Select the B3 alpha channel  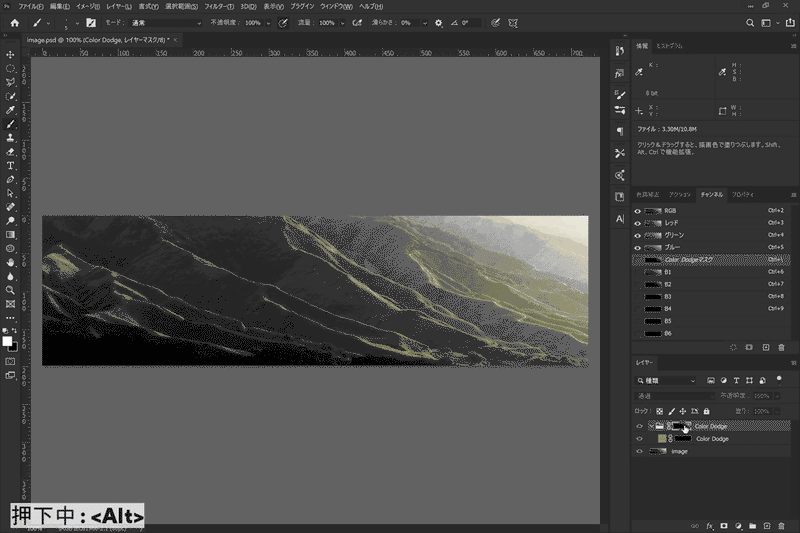click(x=711, y=297)
